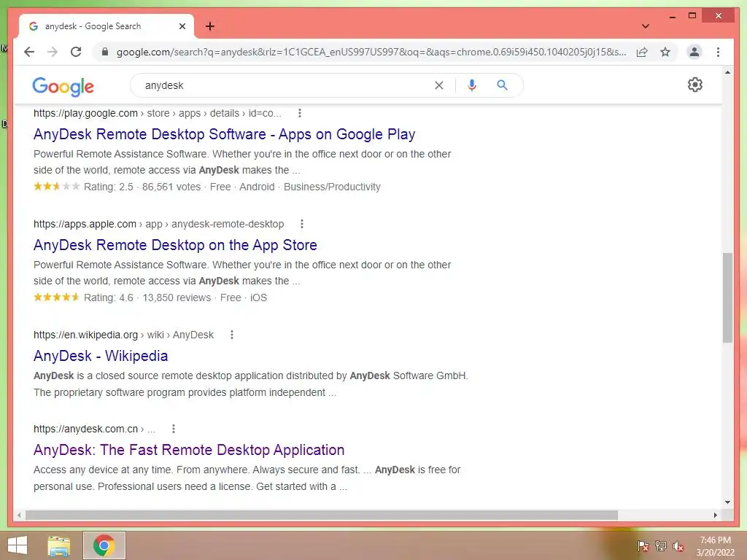This screenshot has height=560, width=747.
Task: Close the anydesk Google Search tab
Action: 182,26
